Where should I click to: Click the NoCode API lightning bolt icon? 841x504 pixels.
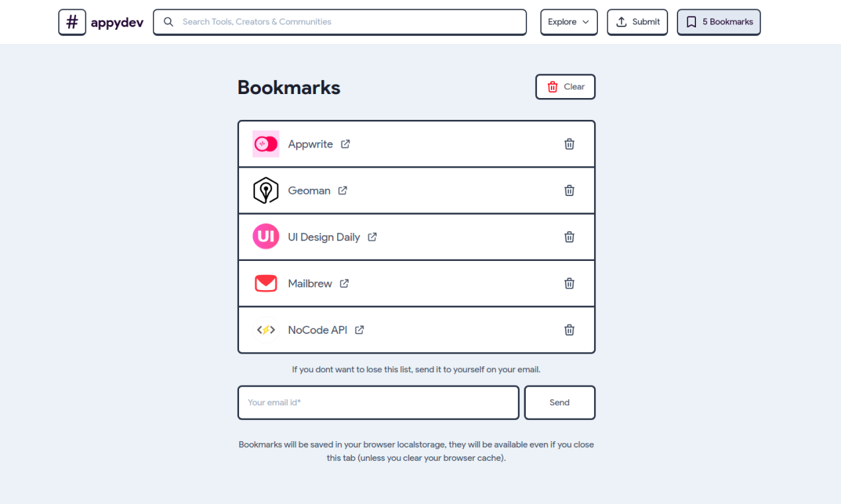point(266,329)
